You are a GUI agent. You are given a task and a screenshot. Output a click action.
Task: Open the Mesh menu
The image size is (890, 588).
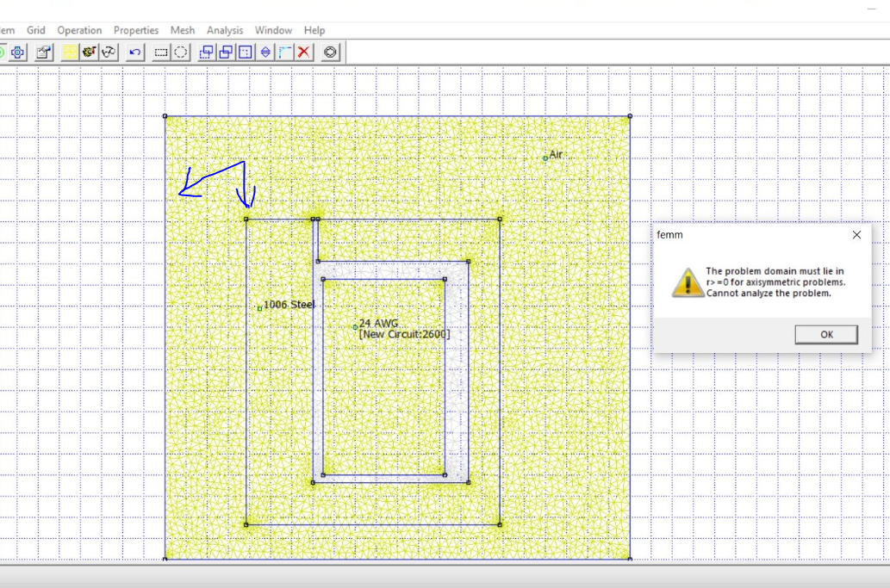point(182,30)
